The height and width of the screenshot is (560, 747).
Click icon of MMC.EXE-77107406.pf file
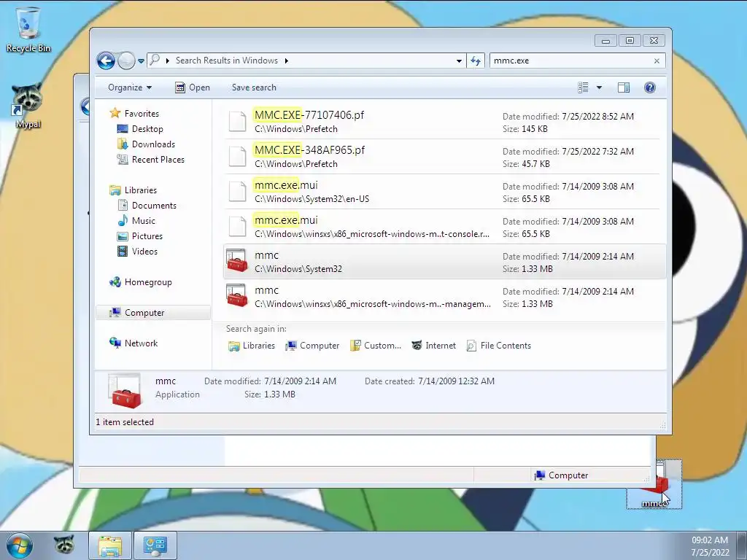pos(237,122)
